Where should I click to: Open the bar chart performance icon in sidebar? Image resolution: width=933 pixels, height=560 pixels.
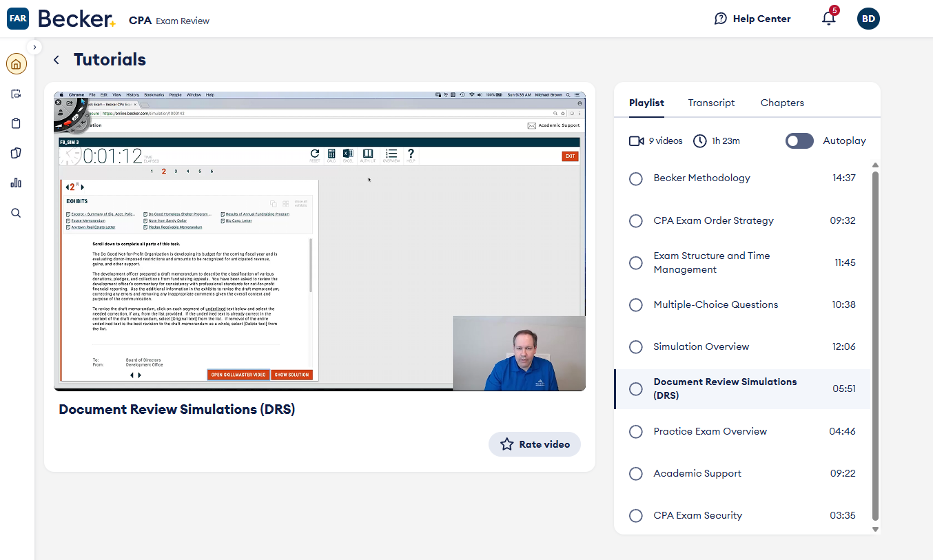click(x=17, y=183)
